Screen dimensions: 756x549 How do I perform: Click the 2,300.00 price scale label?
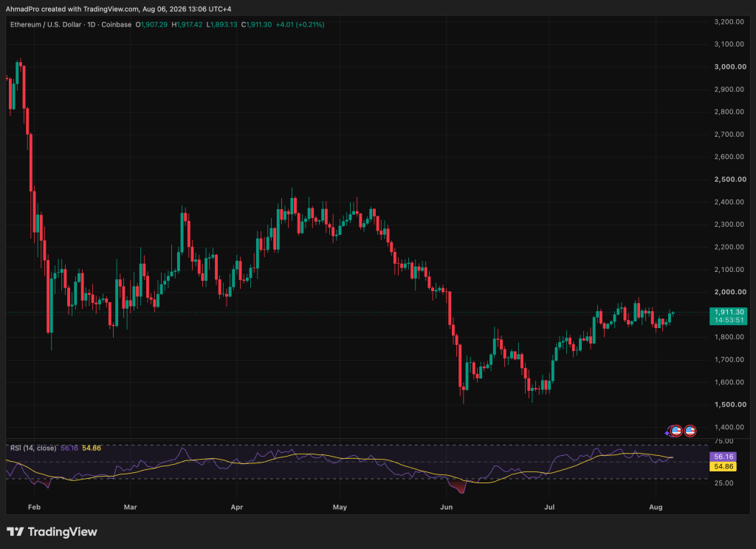click(729, 225)
